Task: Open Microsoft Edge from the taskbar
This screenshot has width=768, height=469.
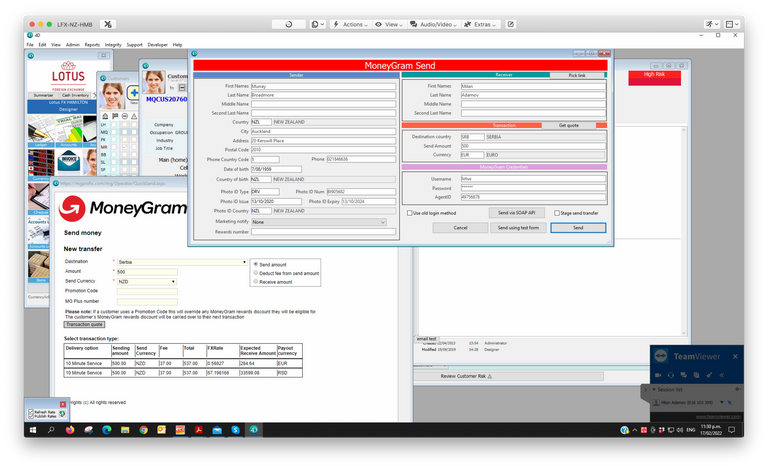Action: click(106, 430)
